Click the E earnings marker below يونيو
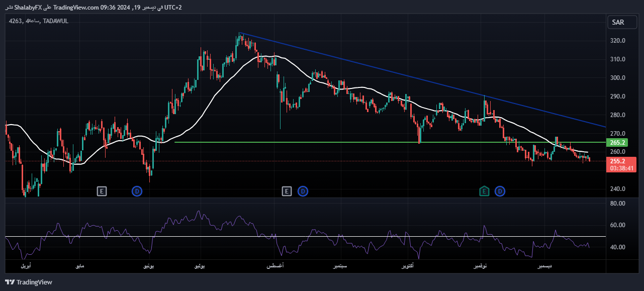 coord(102,191)
